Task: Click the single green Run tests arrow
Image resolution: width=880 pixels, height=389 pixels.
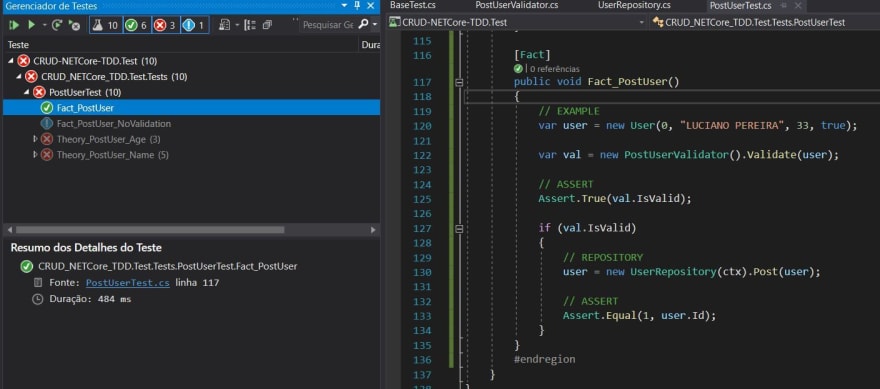Action: click(31, 25)
